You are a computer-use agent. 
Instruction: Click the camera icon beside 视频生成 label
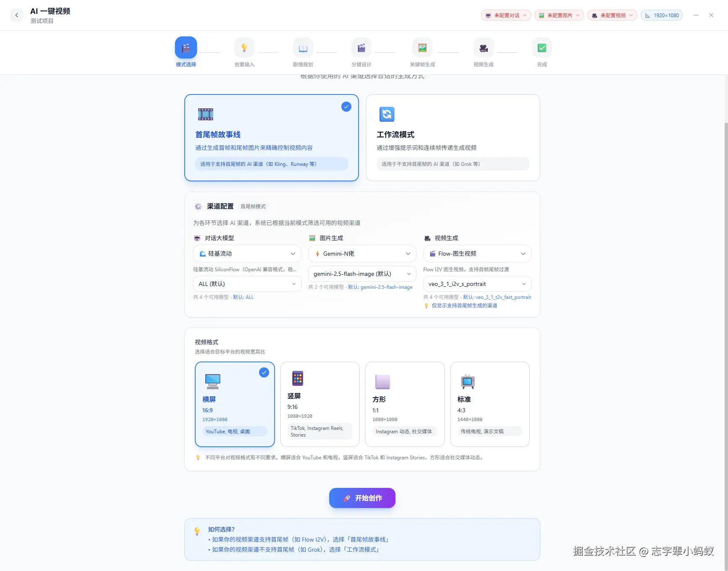pyautogui.click(x=427, y=238)
